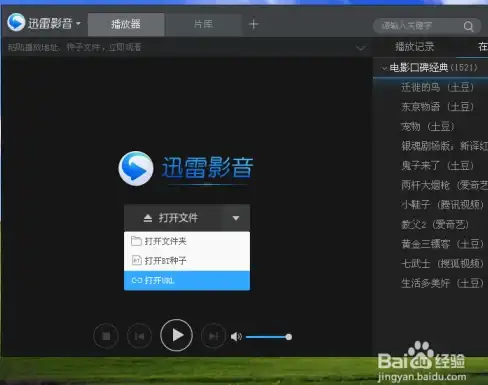Select the 银魂剧场版 list entry
The height and width of the screenshot is (385, 488).
click(444, 146)
